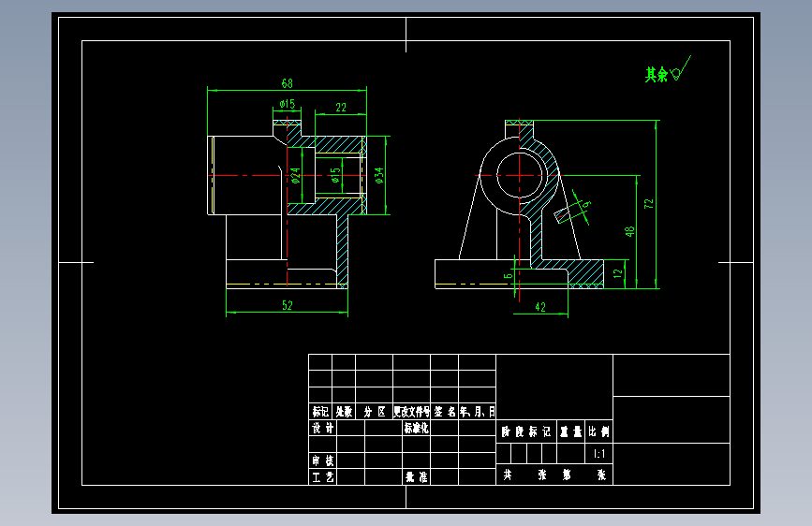Pick the "分区" title block cell
The image size is (812, 526).
click(x=375, y=412)
